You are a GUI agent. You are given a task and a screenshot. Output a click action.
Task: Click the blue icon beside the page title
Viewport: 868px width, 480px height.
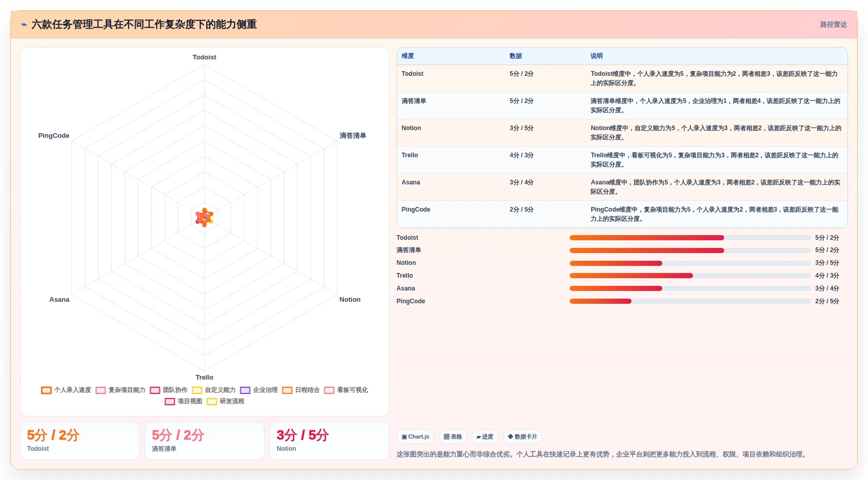click(x=24, y=25)
